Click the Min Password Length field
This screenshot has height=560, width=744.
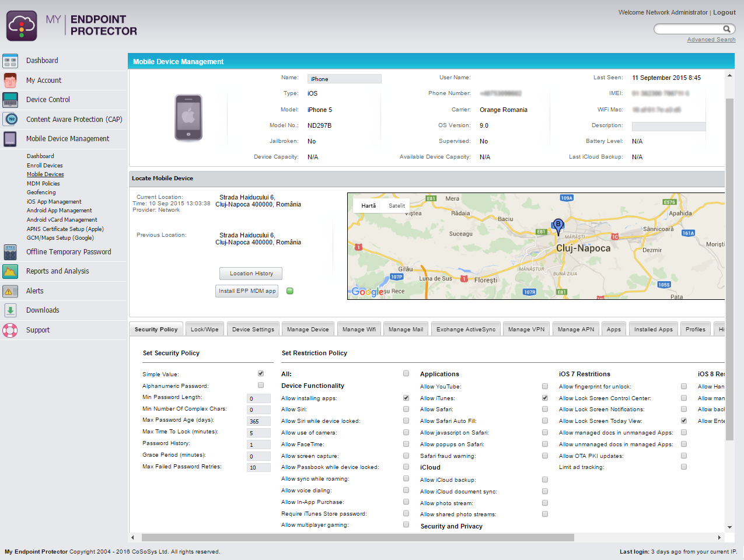tap(259, 398)
